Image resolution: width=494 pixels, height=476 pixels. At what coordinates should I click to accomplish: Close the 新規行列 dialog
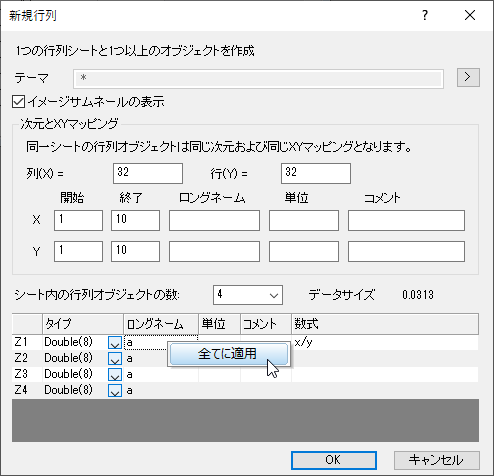point(470,15)
